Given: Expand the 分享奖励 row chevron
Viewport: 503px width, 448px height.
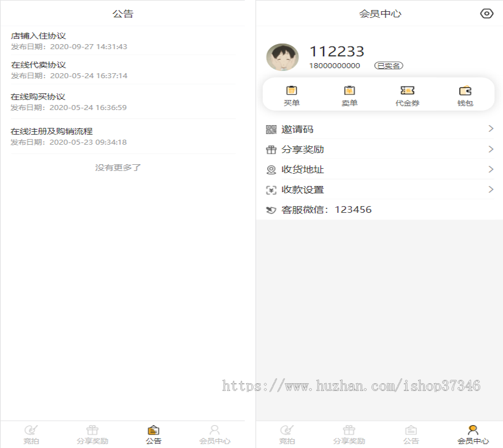Looking at the screenshot, I should coord(491,149).
